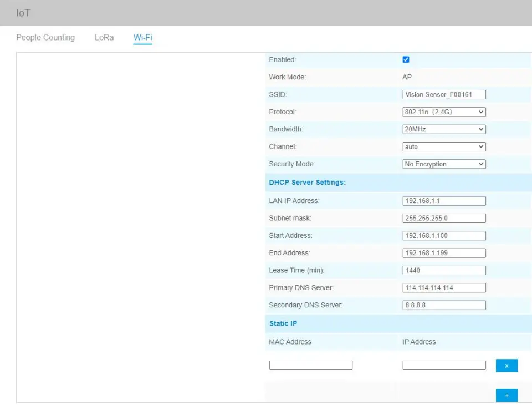Add a static IP row with plus button
Viewport: 532px width, 405px height.
(x=507, y=395)
